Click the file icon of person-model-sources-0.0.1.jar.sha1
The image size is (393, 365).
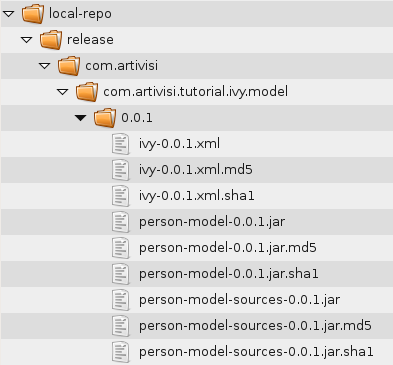point(120,352)
